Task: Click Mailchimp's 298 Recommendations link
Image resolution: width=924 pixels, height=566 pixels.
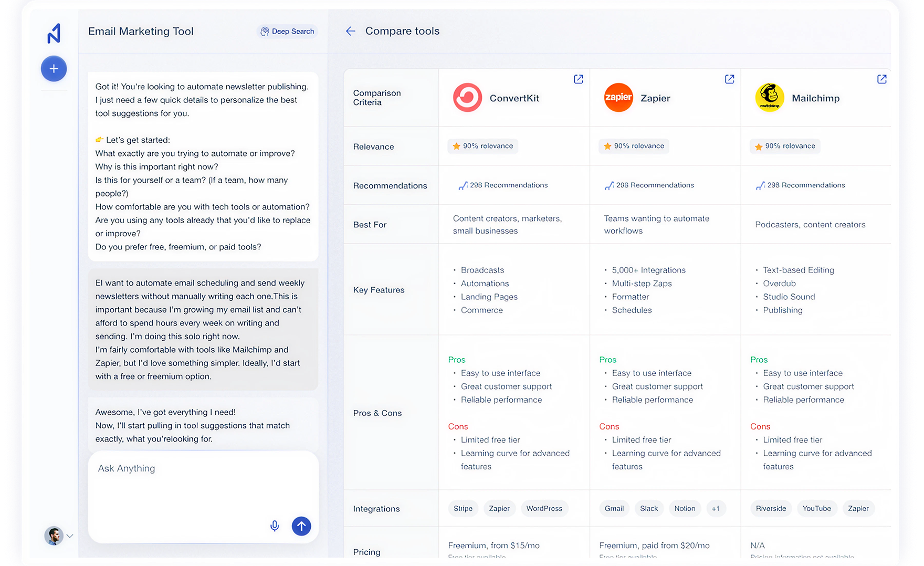Action: [800, 185]
